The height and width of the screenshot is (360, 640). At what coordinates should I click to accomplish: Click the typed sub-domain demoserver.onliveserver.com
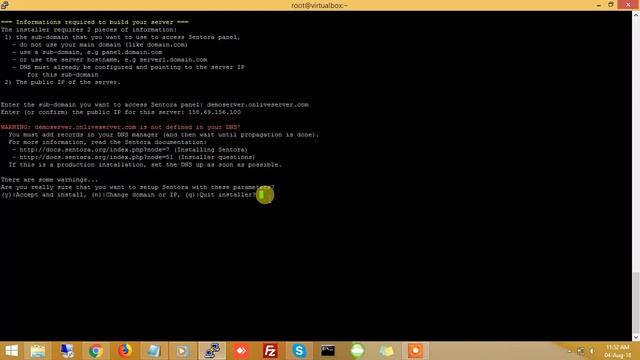coord(258,104)
